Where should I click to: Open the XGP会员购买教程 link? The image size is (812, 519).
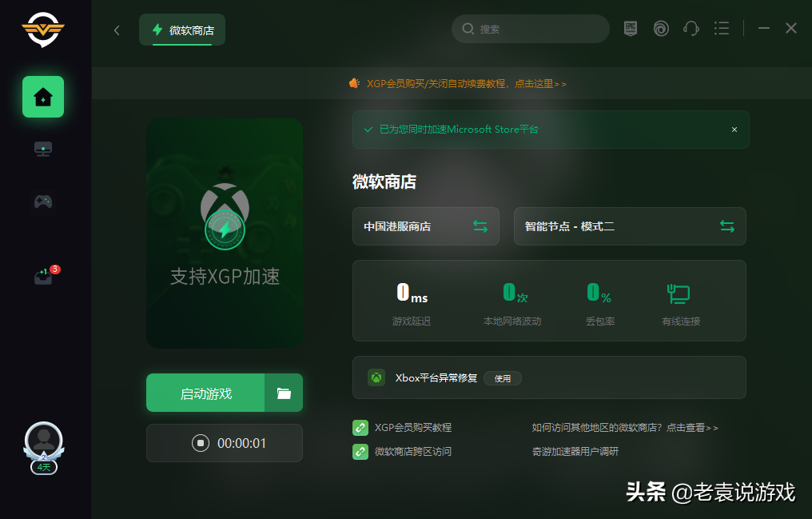413,428
